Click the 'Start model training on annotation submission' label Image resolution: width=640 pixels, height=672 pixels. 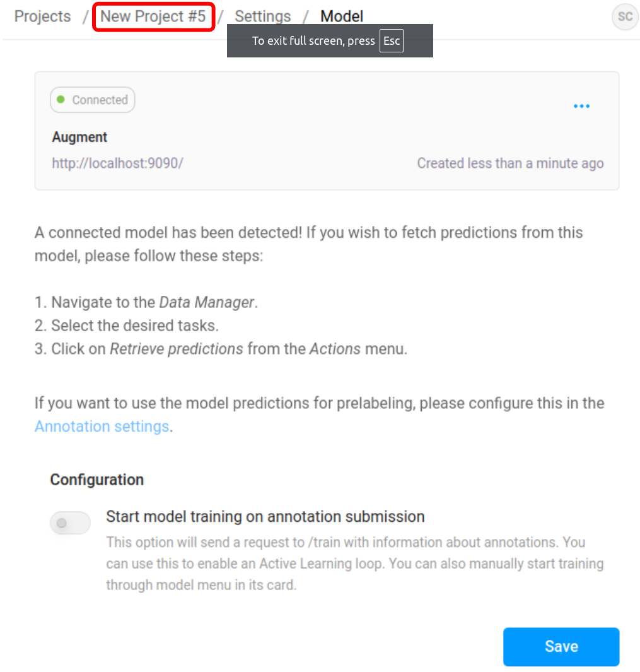[265, 516]
